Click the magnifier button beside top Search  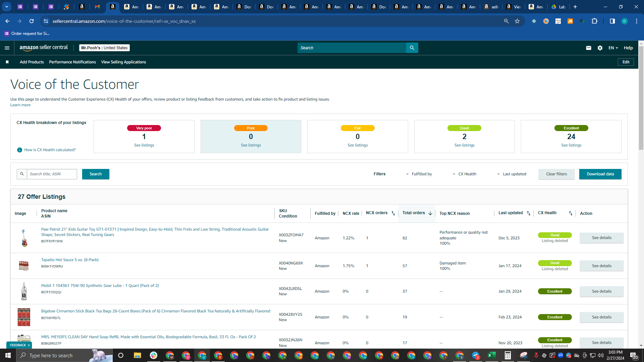[412, 48]
